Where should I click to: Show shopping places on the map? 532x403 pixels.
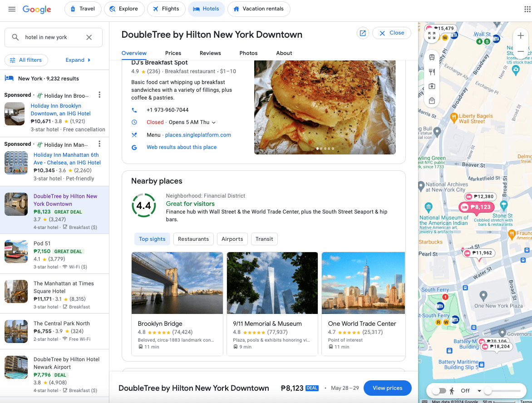pyautogui.click(x=432, y=100)
